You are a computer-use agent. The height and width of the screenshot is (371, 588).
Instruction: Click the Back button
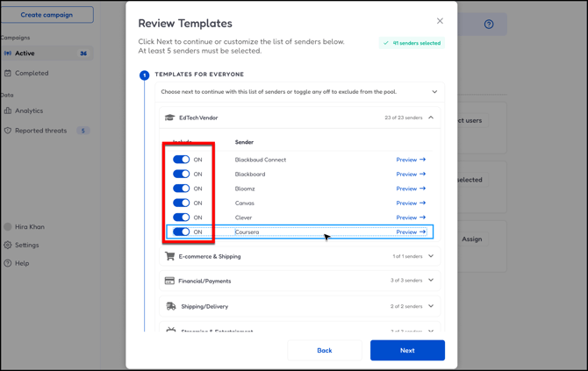click(325, 351)
